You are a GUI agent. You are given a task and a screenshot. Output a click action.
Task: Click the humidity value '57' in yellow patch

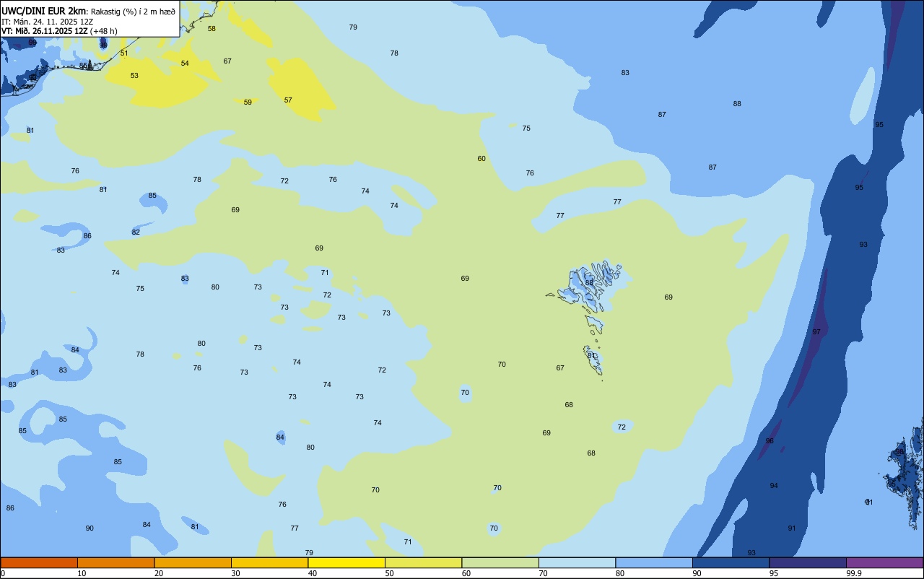288,100
